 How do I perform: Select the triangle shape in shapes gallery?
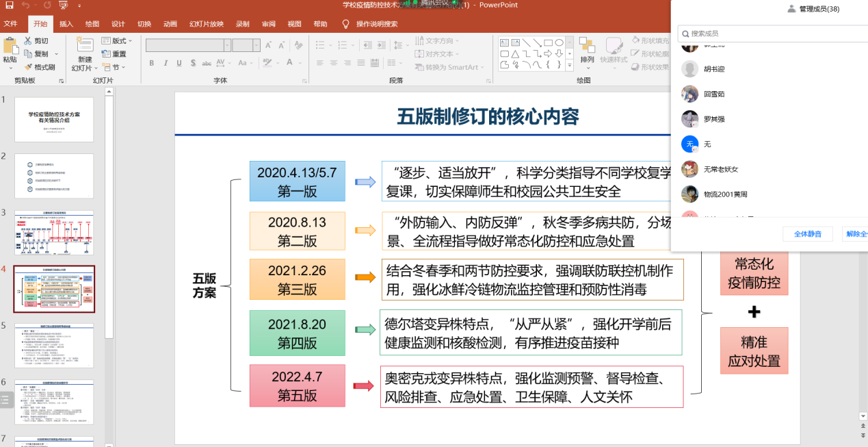coord(516,54)
